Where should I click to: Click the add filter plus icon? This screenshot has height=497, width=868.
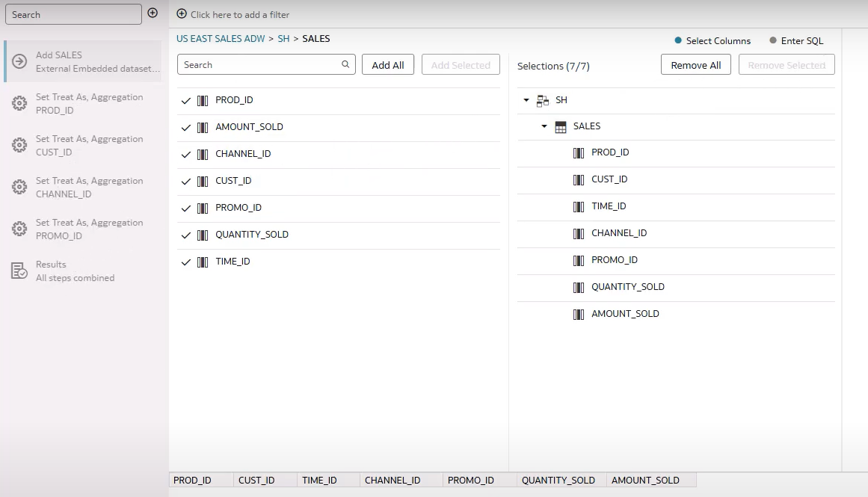182,14
